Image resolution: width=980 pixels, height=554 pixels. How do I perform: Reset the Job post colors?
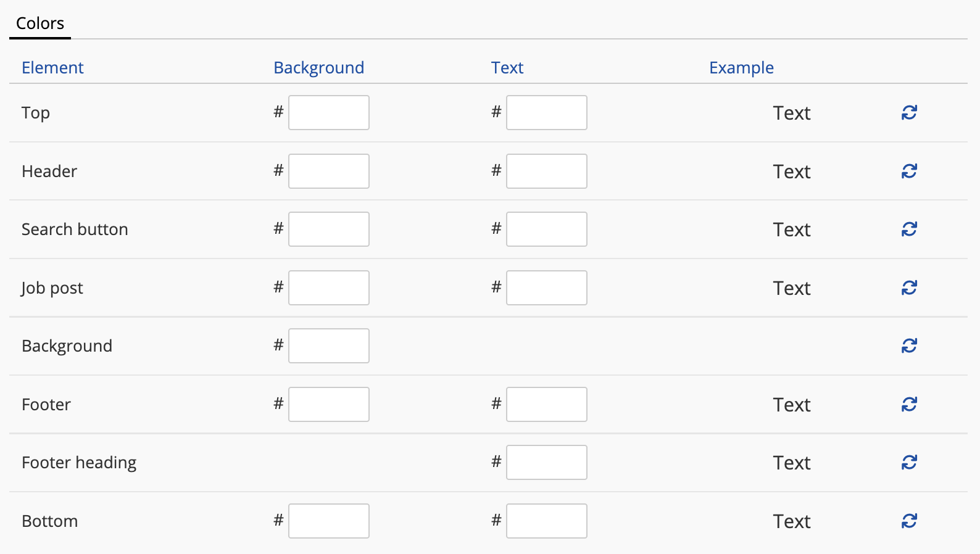(909, 287)
